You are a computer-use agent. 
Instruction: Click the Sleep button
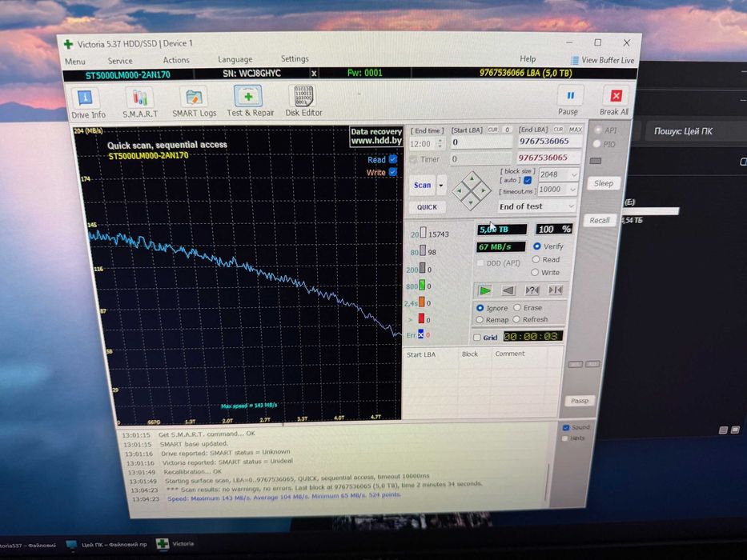pyautogui.click(x=603, y=183)
